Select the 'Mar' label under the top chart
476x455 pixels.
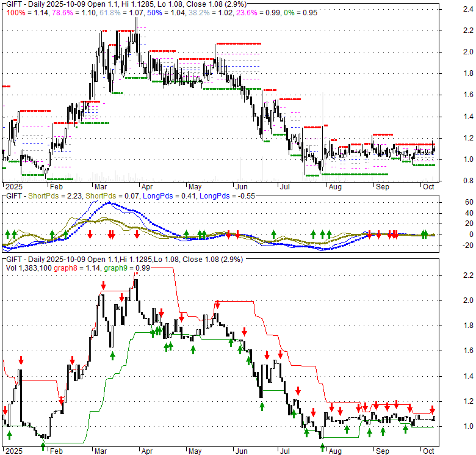[x=101, y=187]
